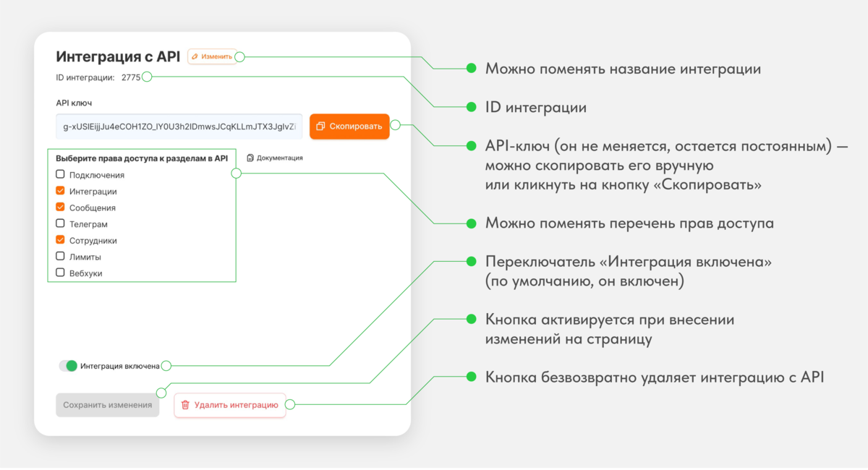Image resolution: width=868 pixels, height=470 pixels.
Task: Click the API key text field
Action: click(x=179, y=126)
